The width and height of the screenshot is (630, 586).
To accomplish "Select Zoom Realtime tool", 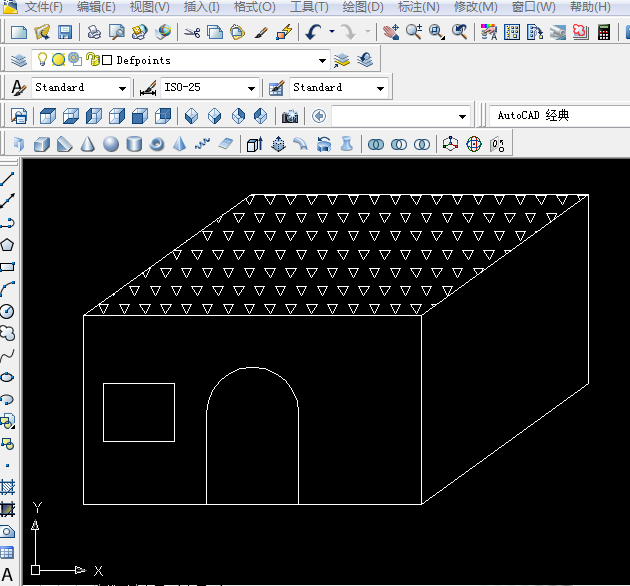I will 414,32.
